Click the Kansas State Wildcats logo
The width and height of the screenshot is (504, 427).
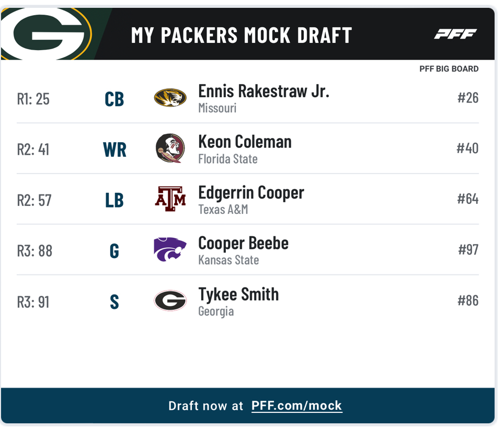tap(170, 249)
